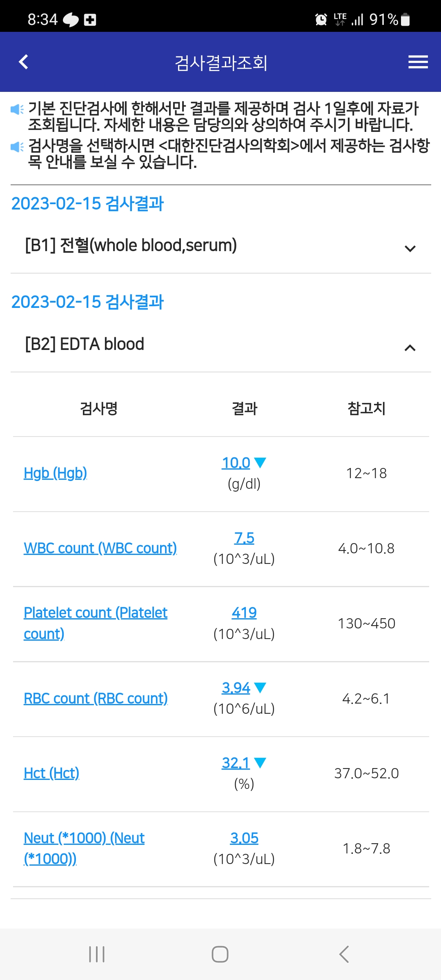441x980 pixels.
Task: Open the [B1] 전혈(whole blood,serum) row
Action: point(221,246)
